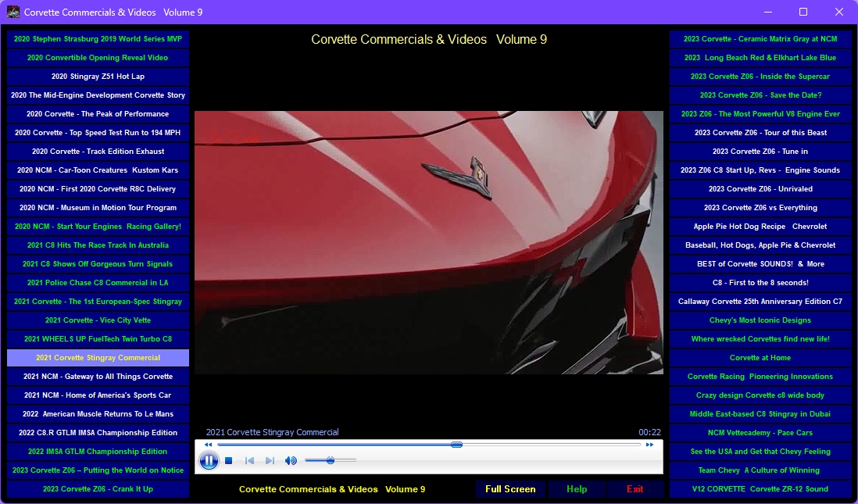This screenshot has width=858, height=504.
Task: Skip to the next track
Action: coord(270,461)
